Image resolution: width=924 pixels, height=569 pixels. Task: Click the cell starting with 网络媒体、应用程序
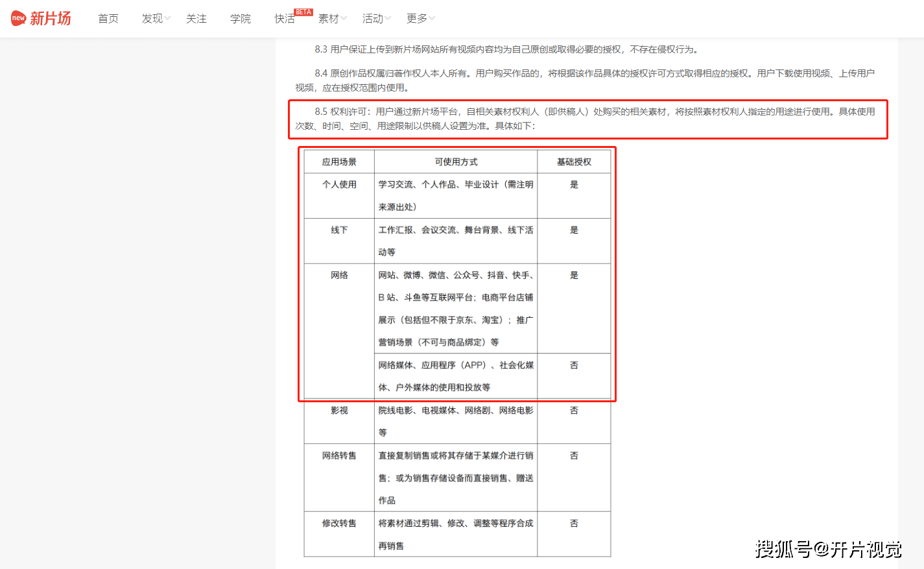[x=456, y=376]
